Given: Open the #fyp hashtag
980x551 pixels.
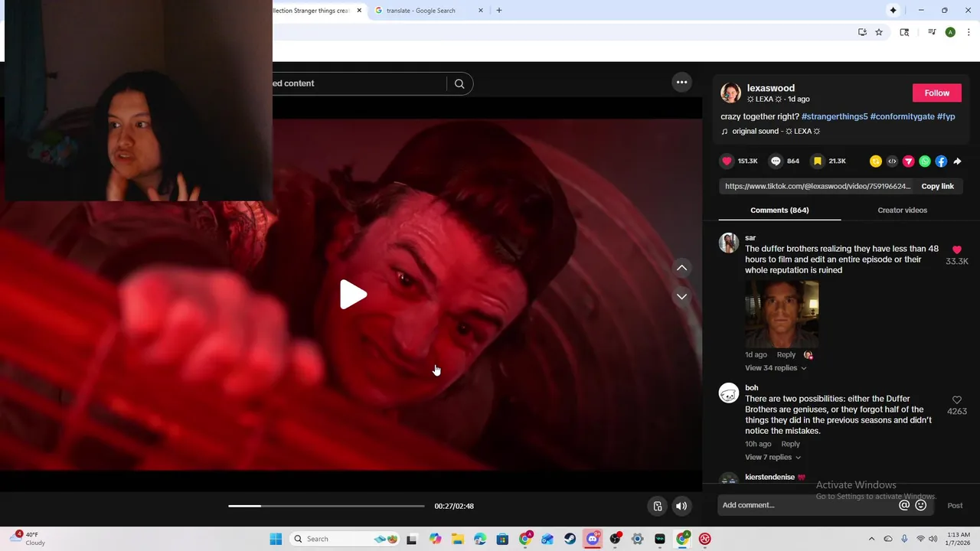Looking at the screenshot, I should (946, 116).
